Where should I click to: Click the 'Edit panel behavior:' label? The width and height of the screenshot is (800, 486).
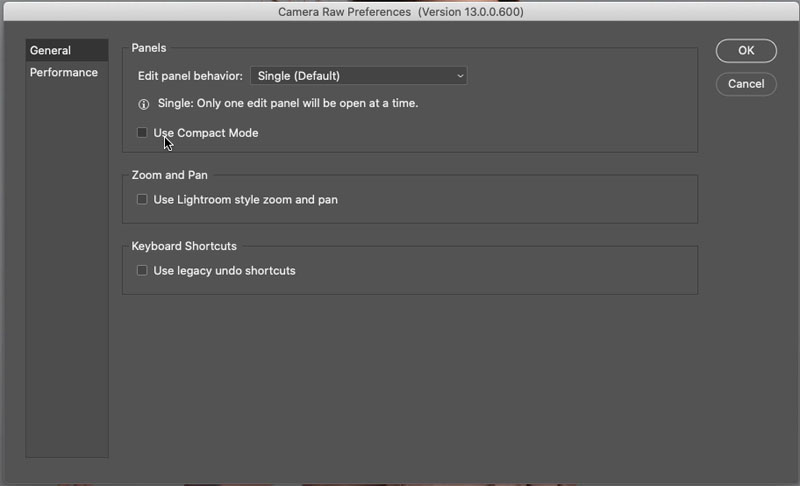190,76
